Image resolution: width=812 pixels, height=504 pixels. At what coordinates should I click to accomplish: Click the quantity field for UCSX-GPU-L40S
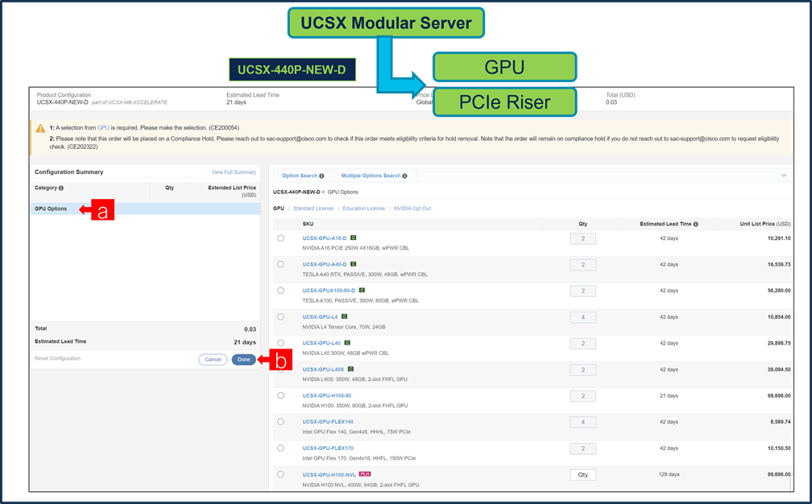[x=582, y=370]
